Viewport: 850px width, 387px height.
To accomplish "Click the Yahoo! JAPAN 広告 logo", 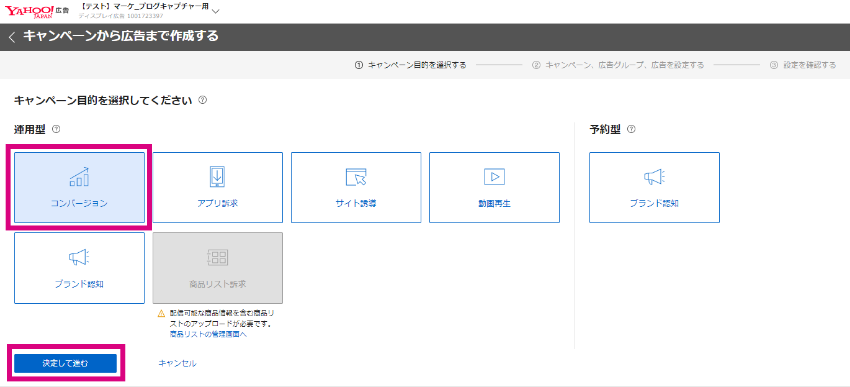I will pos(37,10).
